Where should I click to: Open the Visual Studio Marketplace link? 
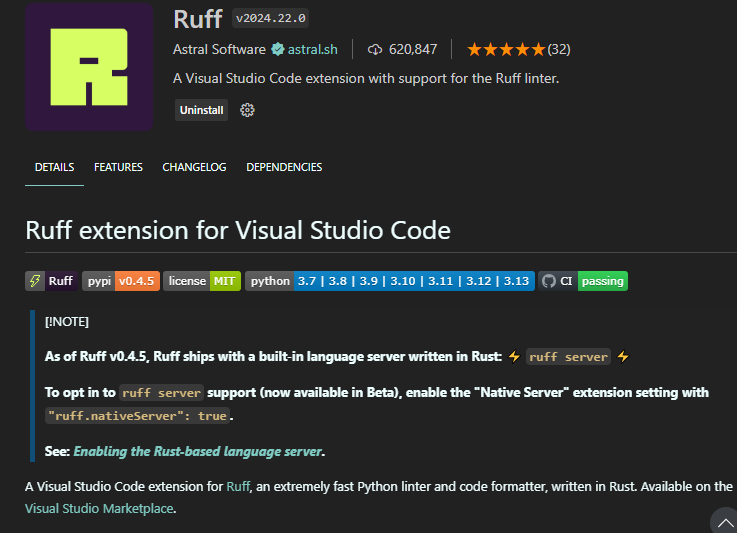99,509
